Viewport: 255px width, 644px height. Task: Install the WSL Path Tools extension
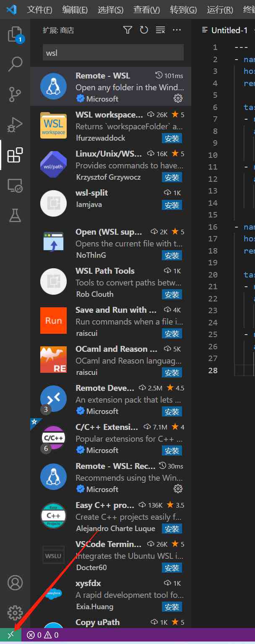pyautogui.click(x=172, y=295)
